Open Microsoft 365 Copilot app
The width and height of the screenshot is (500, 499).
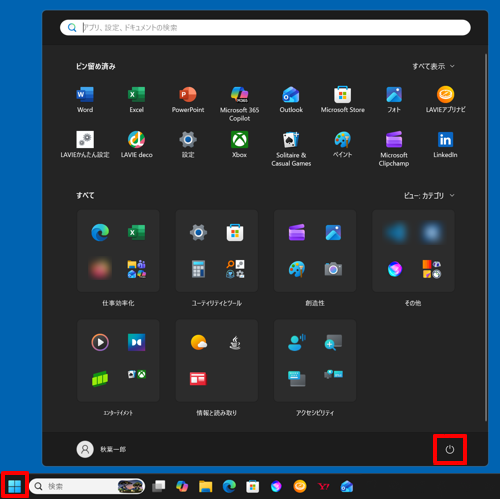(239, 104)
